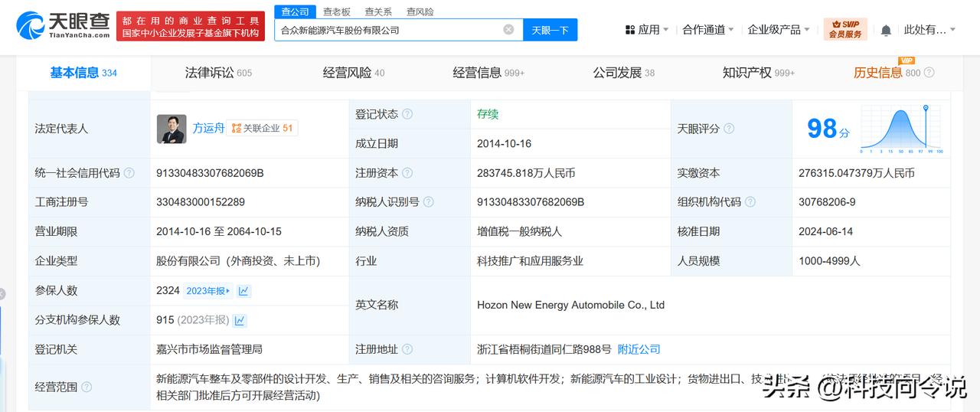
Task: Switch to 法律诉讼 tab
Action: coord(218,73)
